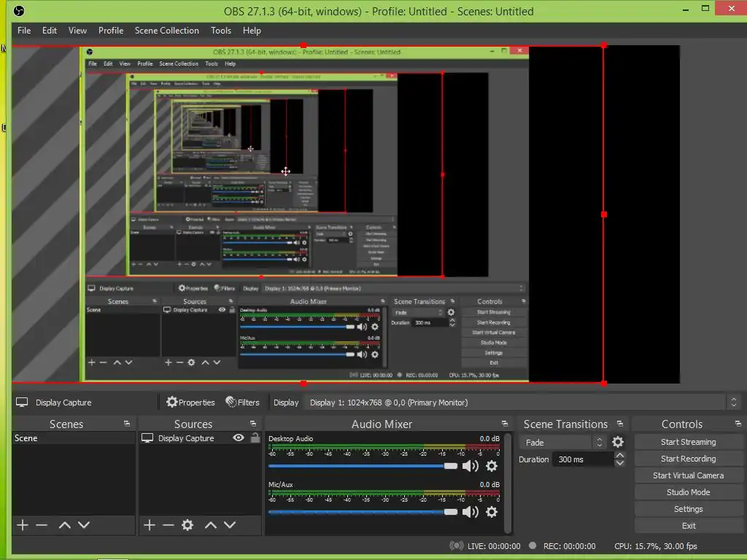Click the Exit button
The width and height of the screenshot is (747, 560).
click(689, 526)
